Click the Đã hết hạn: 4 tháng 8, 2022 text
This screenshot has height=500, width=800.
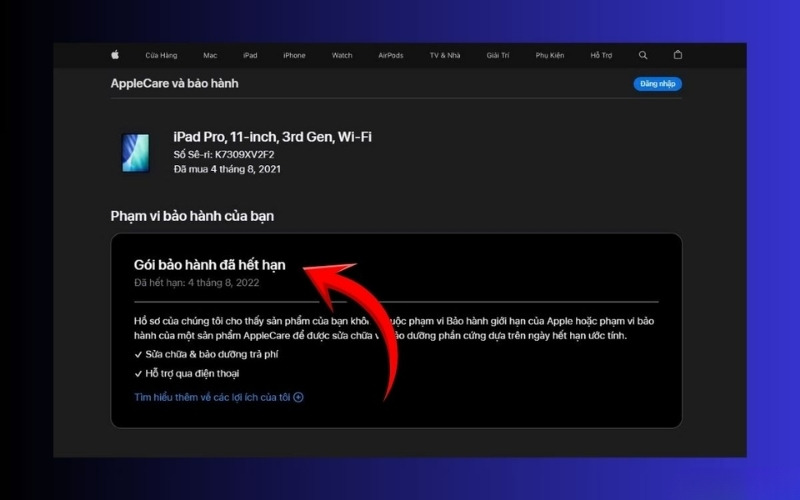click(196, 282)
